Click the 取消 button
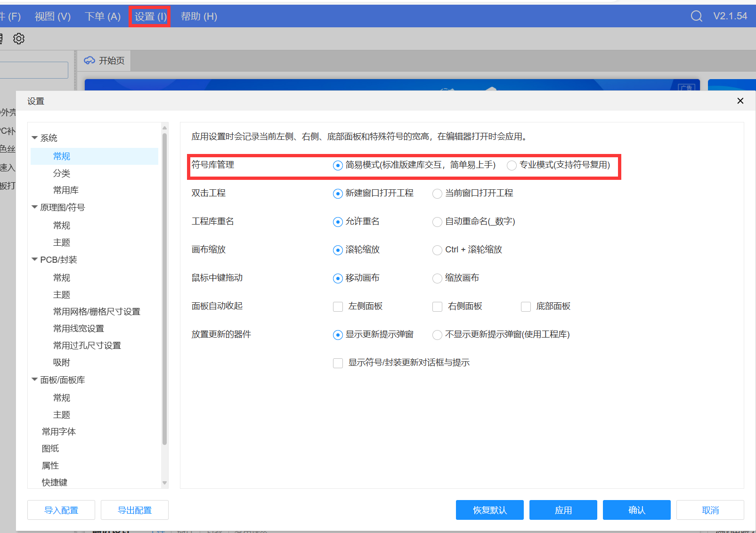Viewport: 756px width, 533px height. (710, 510)
